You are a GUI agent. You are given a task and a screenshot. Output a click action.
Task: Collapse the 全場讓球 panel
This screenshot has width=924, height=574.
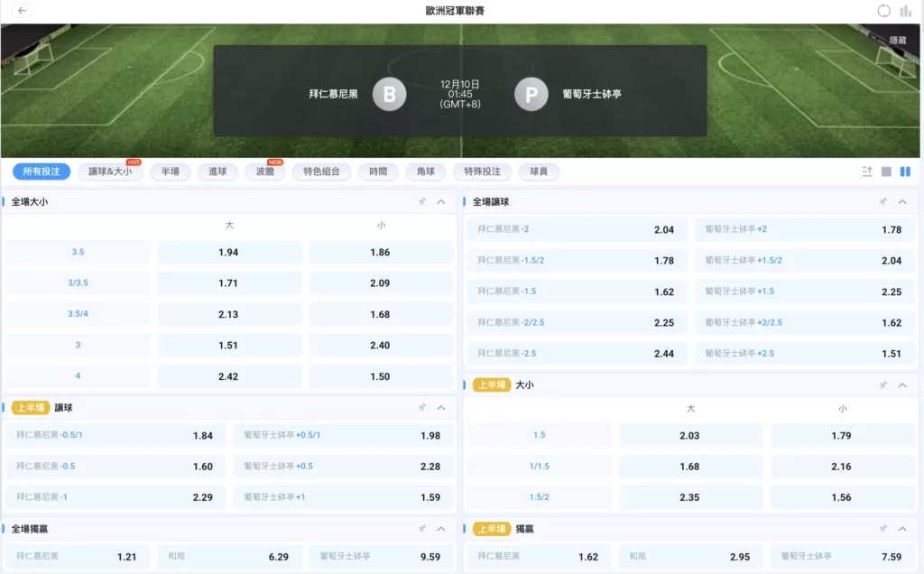[x=901, y=201]
